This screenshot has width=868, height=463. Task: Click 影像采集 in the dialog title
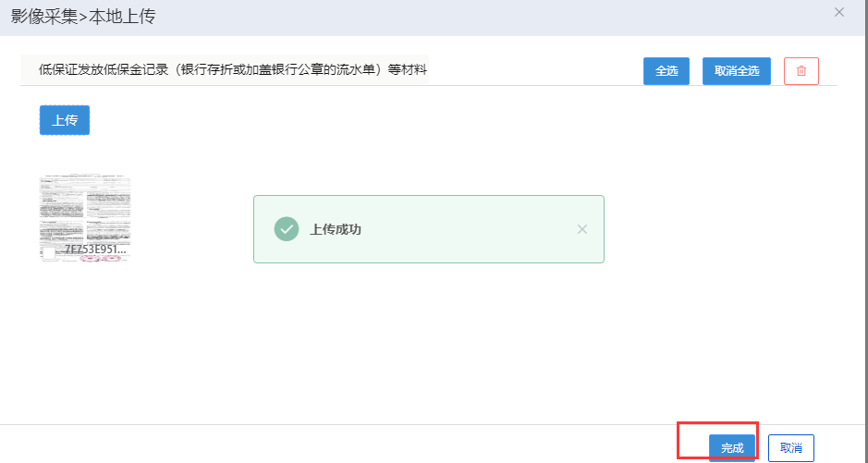pyautogui.click(x=42, y=15)
